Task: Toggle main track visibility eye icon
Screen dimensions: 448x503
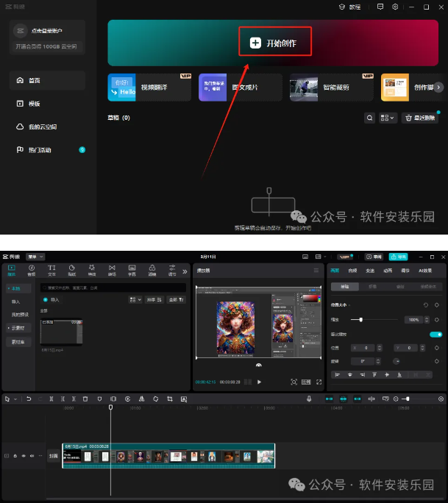Action: 23,456
